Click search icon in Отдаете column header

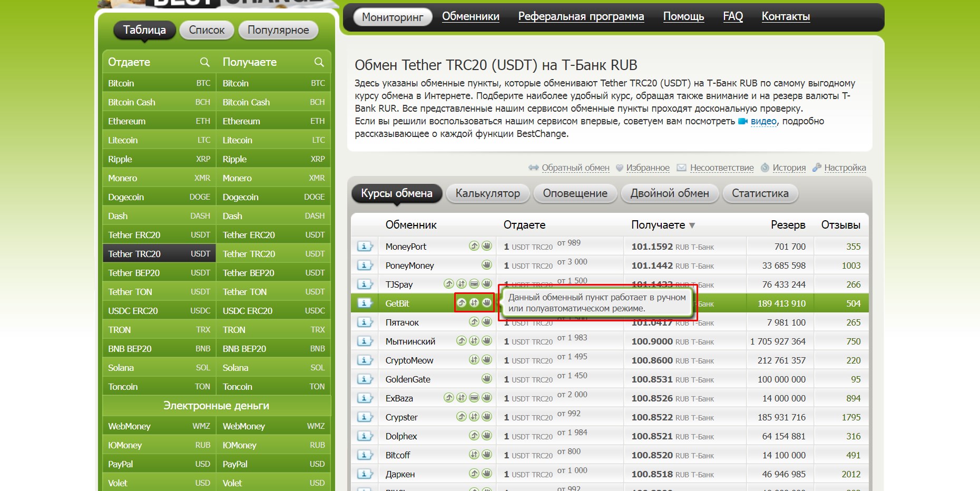[205, 62]
